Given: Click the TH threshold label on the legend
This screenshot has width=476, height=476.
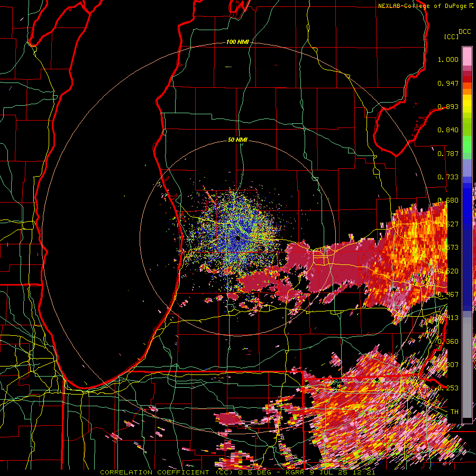Looking at the screenshot, I should coord(454,411).
